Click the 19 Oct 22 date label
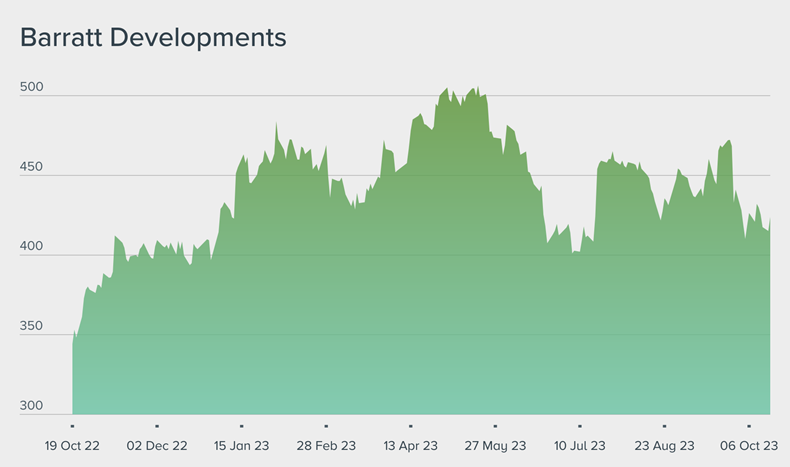Image resolution: width=790 pixels, height=467 pixels. click(x=73, y=445)
